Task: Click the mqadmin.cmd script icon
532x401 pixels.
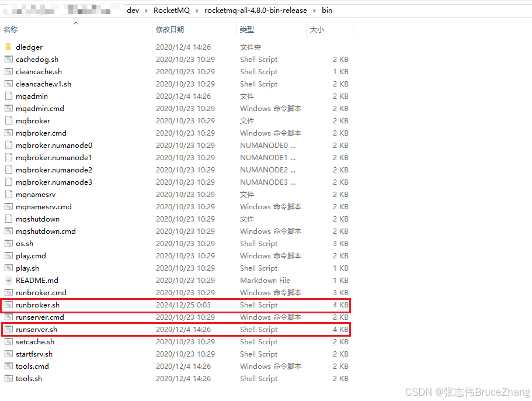Action: coord(9,108)
